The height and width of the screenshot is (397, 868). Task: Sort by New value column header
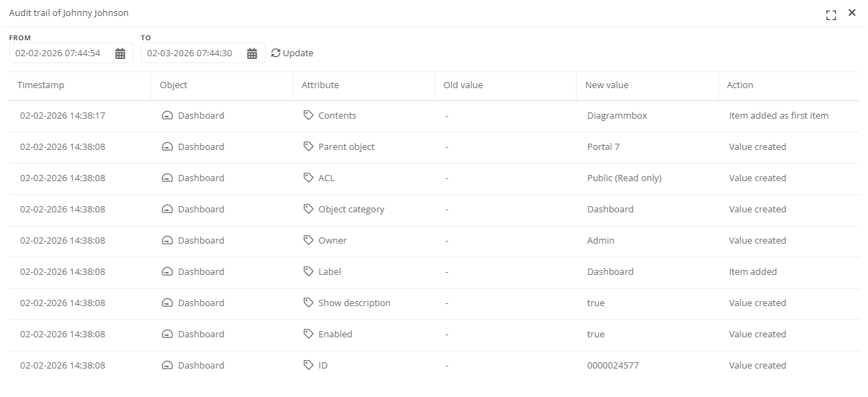tap(606, 85)
